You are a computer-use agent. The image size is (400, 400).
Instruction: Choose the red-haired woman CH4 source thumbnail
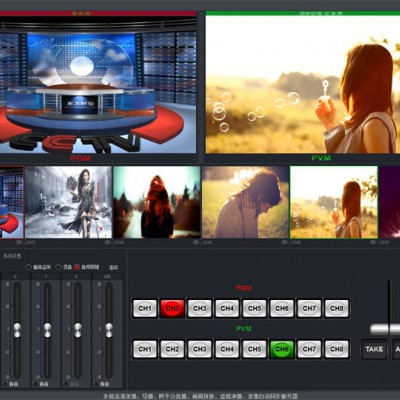pyautogui.click(x=157, y=202)
